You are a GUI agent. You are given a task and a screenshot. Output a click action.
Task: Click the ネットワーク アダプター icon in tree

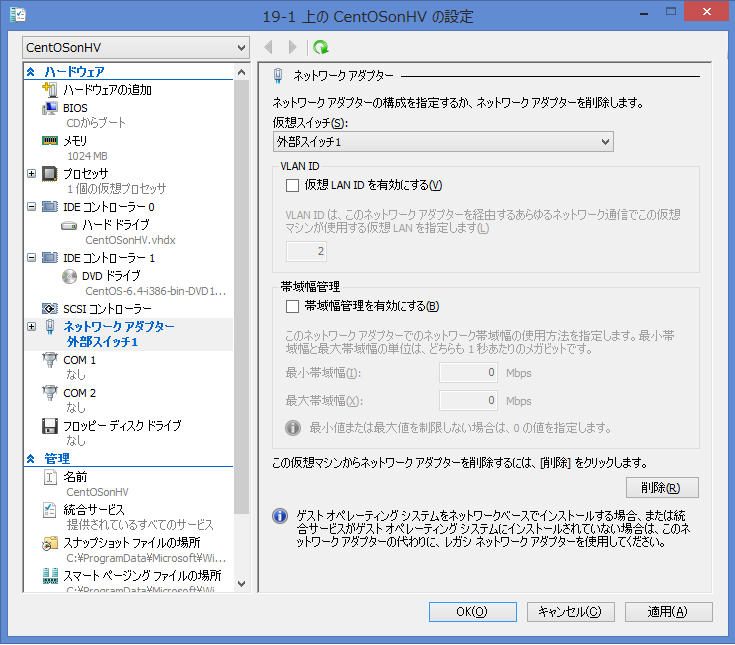point(50,326)
